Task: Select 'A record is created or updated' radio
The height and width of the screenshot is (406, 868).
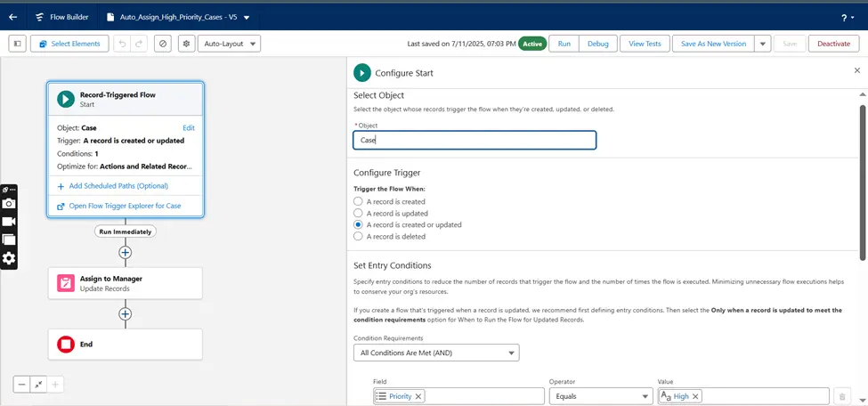Action: tap(358, 224)
